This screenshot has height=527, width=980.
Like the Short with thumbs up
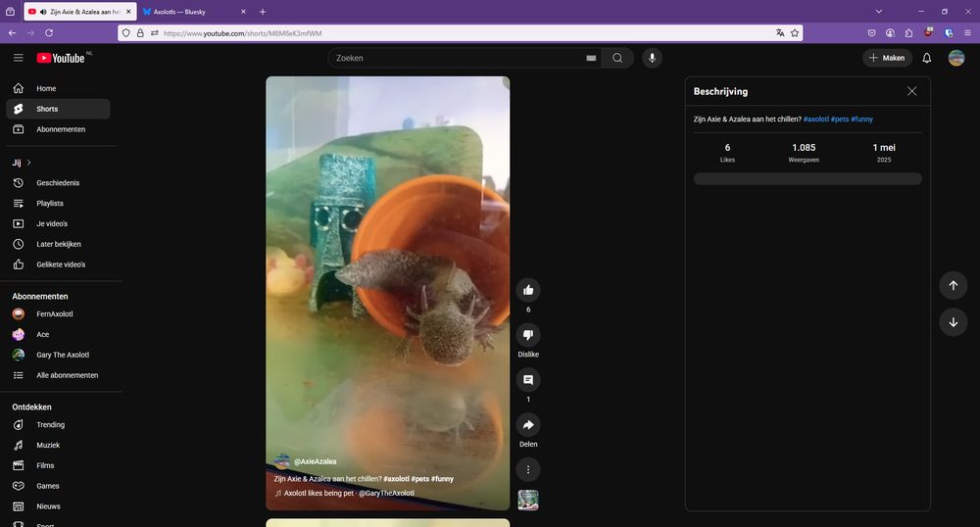pos(528,290)
